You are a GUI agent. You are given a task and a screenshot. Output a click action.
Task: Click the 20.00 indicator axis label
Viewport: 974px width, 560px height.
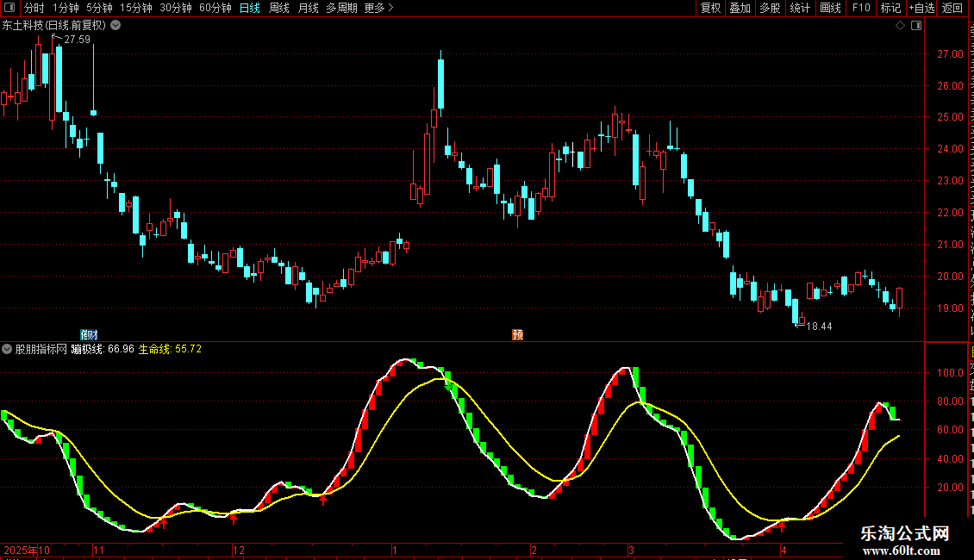tap(951, 488)
